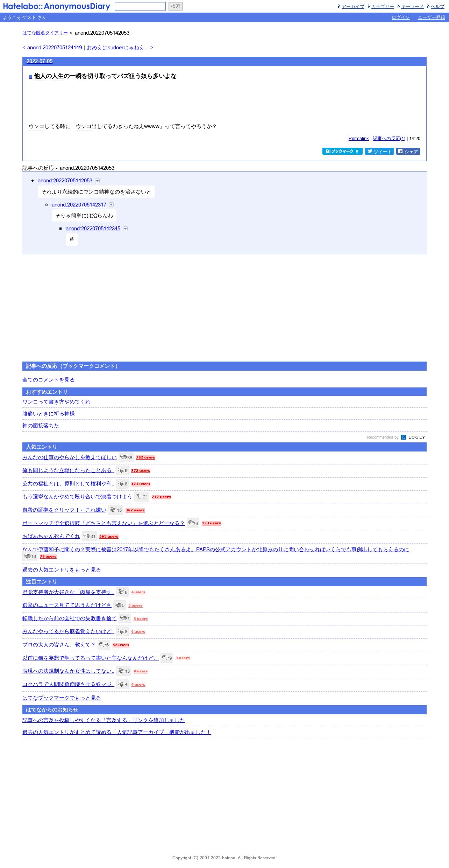Open 選挙のニュース見てて思うんだけどさ entry

point(67,605)
